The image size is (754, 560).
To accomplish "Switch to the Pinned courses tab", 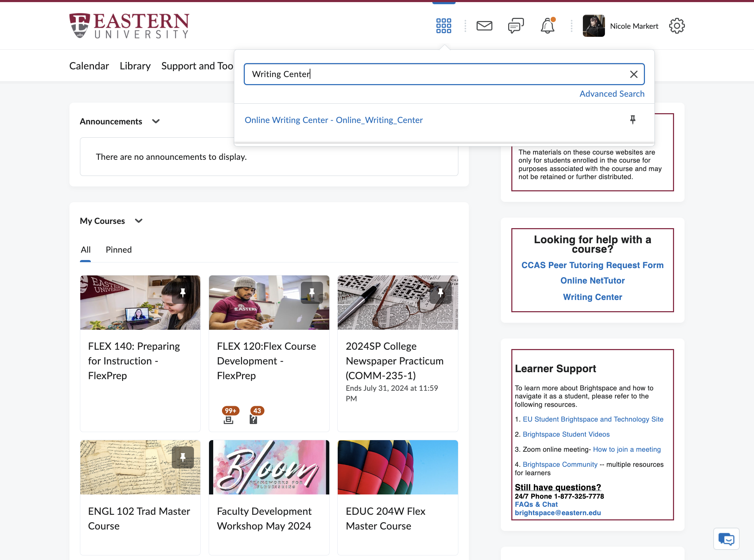I will [x=119, y=250].
